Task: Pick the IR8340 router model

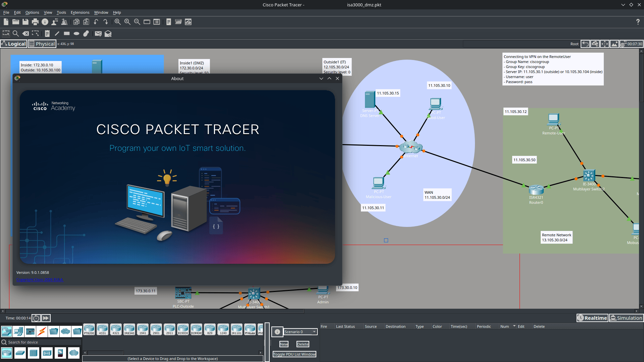Action: point(129,329)
